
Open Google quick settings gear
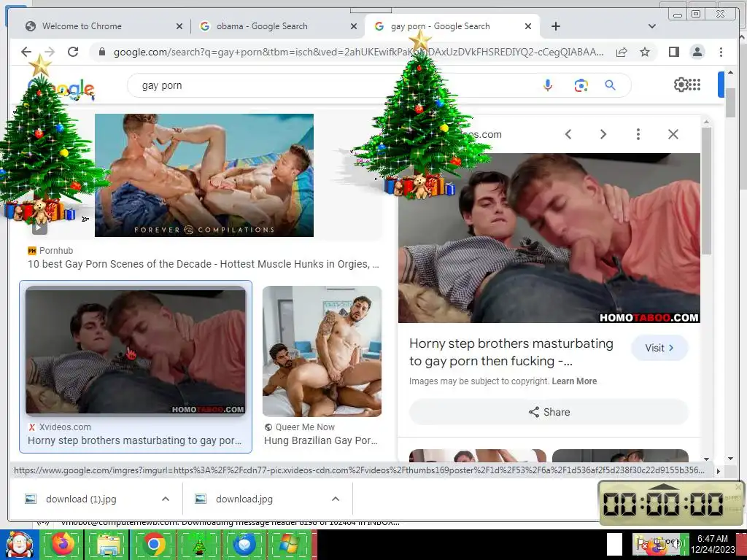pyautogui.click(x=681, y=85)
